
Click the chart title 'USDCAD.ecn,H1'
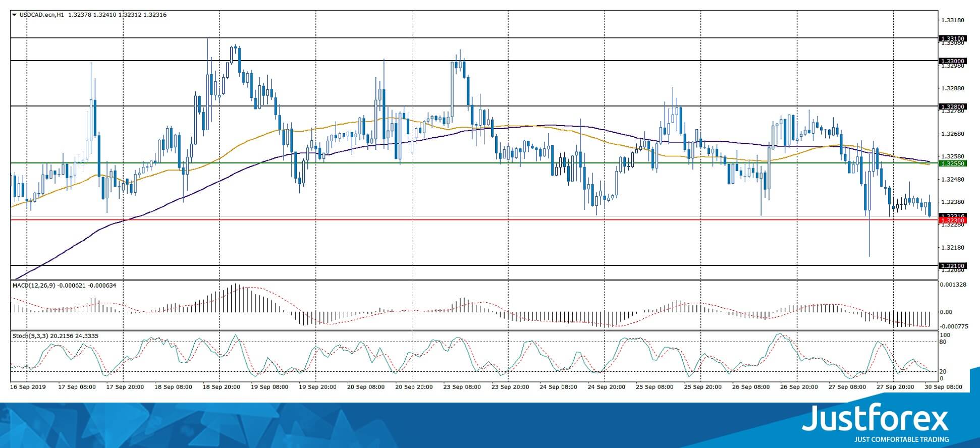pyautogui.click(x=42, y=15)
